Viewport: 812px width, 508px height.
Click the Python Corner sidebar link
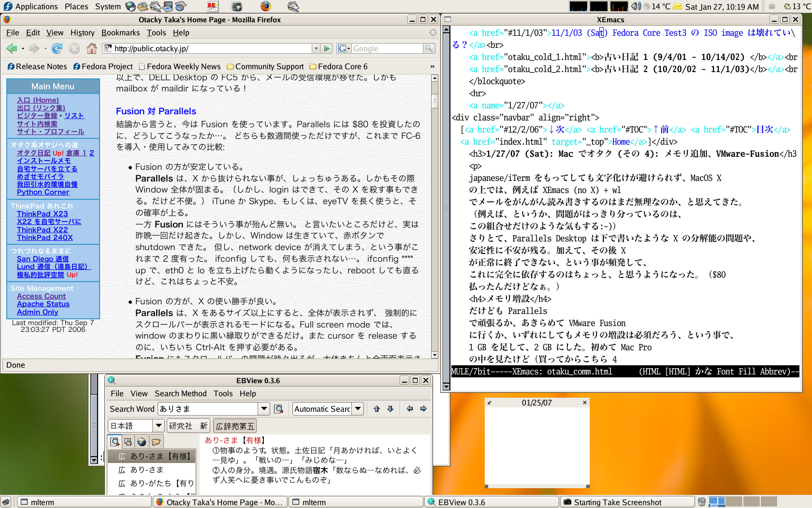click(43, 192)
